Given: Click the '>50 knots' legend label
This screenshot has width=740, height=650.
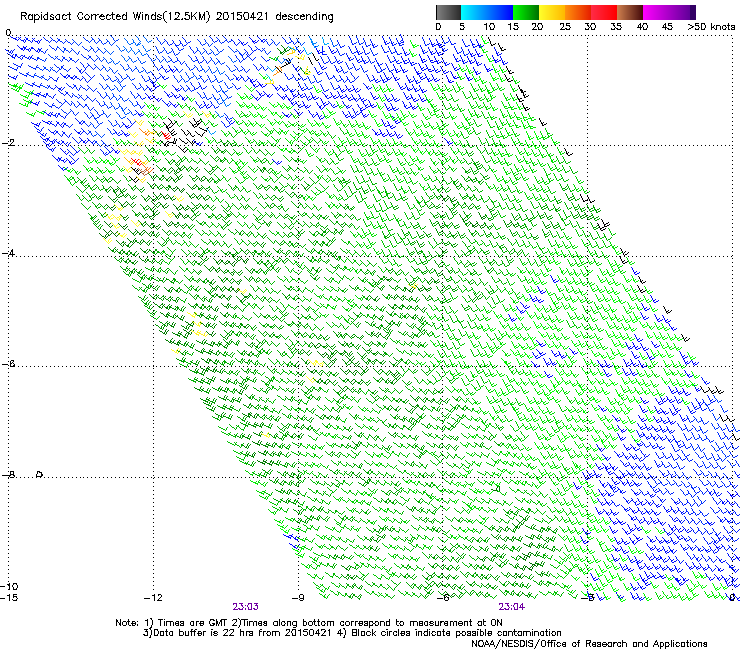Looking at the screenshot, I should tap(711, 27).
